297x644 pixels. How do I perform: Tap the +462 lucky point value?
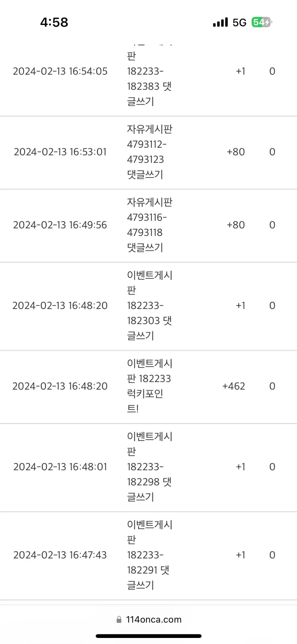[x=234, y=386]
